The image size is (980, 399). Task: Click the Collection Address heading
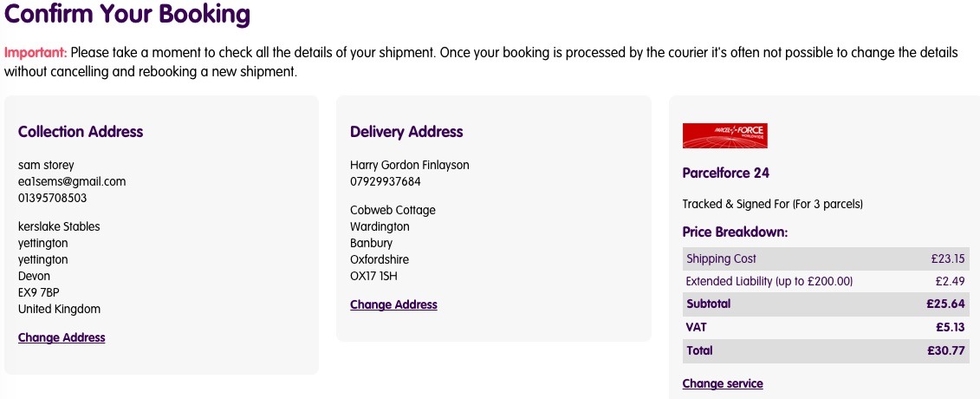pos(81,132)
